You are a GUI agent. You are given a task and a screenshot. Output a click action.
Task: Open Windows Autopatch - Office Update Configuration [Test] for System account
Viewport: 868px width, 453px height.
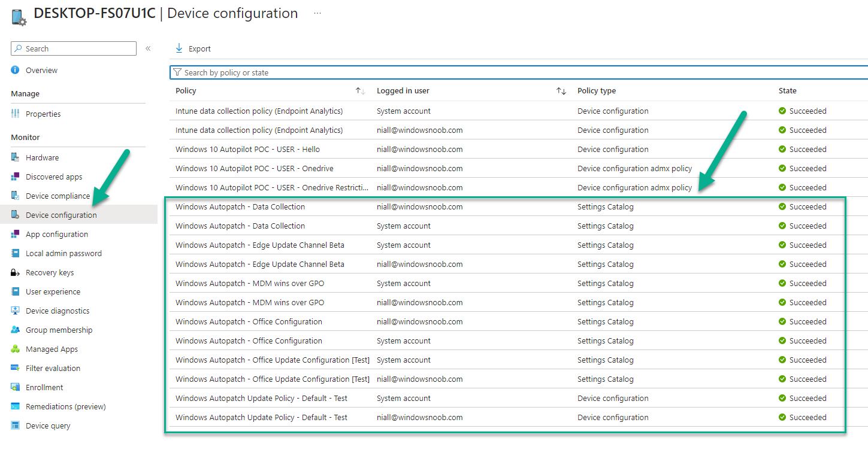click(x=273, y=360)
